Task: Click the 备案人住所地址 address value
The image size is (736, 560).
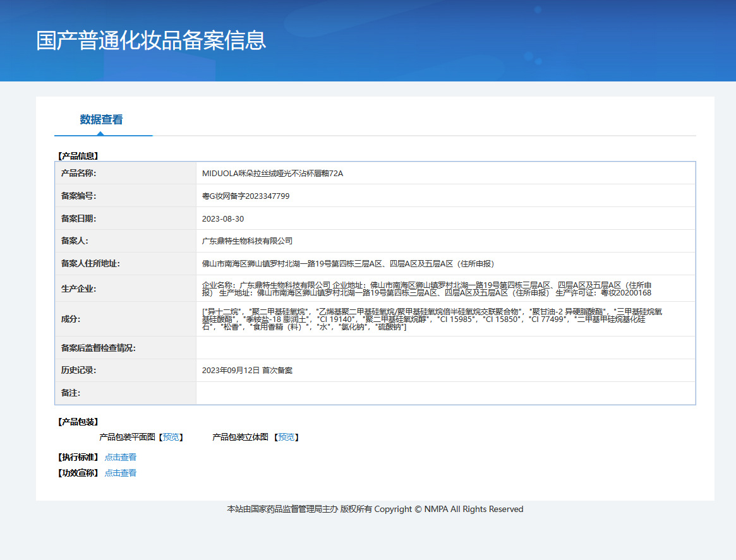Action: coord(348,264)
